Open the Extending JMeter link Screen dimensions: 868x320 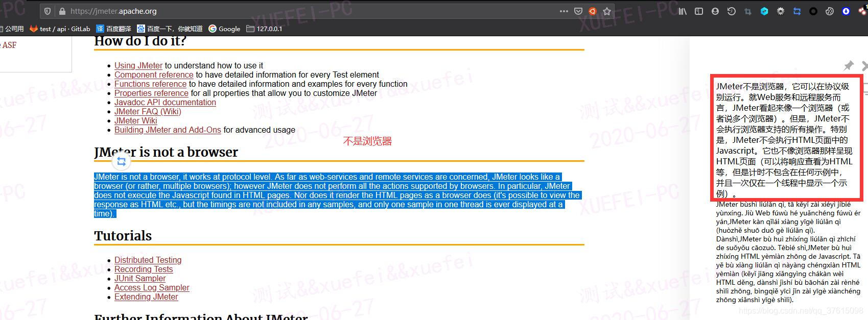(x=146, y=297)
